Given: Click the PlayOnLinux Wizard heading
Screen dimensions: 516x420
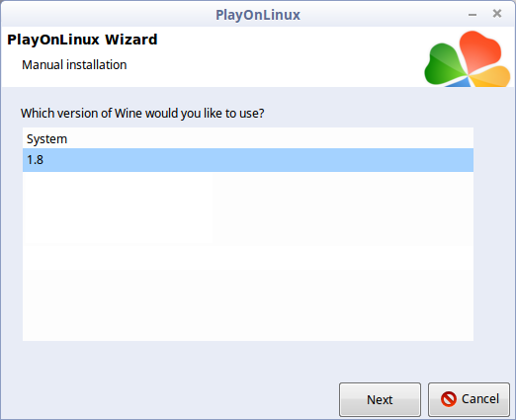Looking at the screenshot, I should click(82, 40).
